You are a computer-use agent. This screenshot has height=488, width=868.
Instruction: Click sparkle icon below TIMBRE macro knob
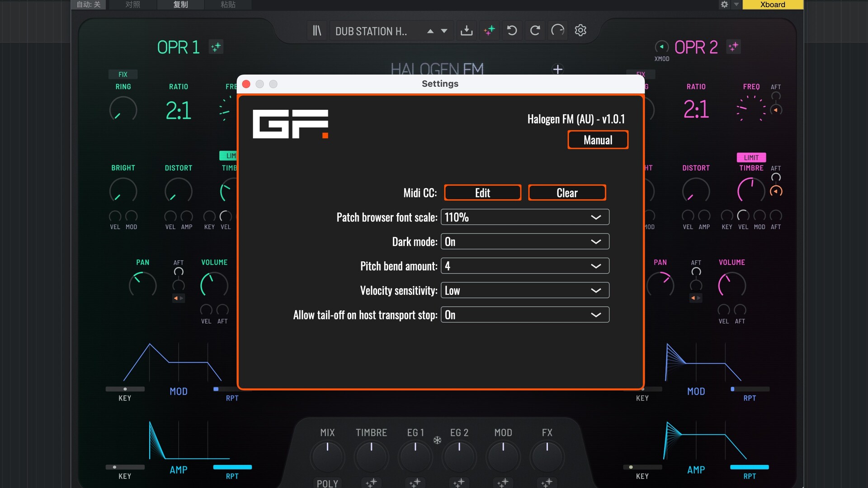[x=371, y=483]
